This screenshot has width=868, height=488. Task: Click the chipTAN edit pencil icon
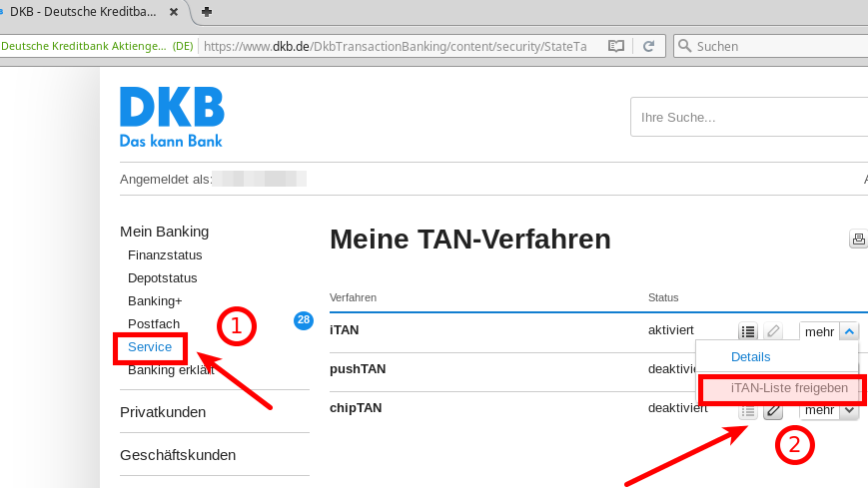[773, 410]
